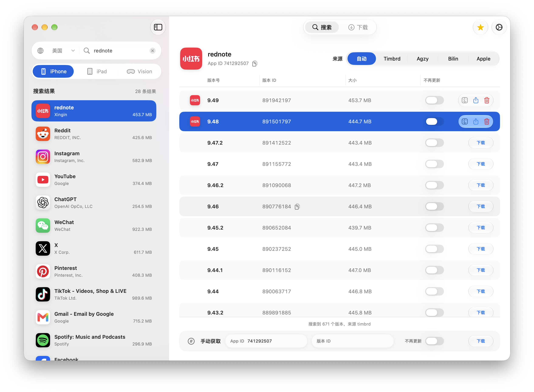Screen dimensions: 534x392
Task: Toggle no-update switch for version 9.44
Action: coord(434,291)
